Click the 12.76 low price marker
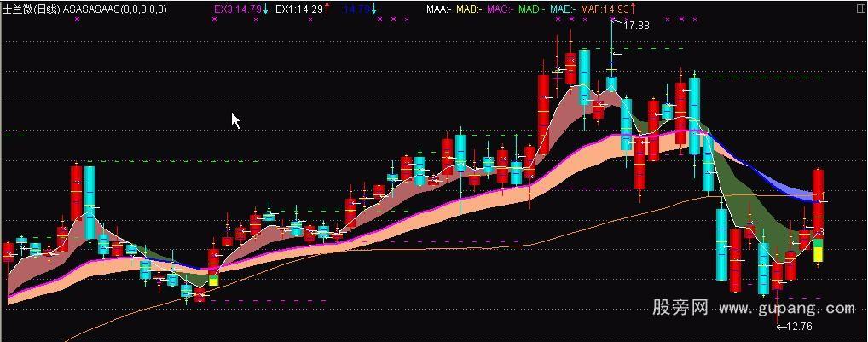 tap(798, 326)
